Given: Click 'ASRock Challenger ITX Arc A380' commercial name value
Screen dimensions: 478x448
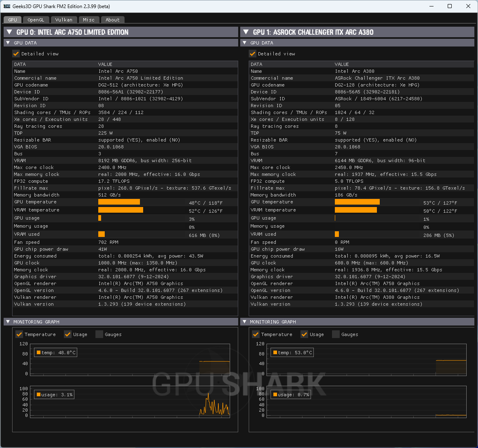Looking at the screenshot, I should tap(377, 78).
